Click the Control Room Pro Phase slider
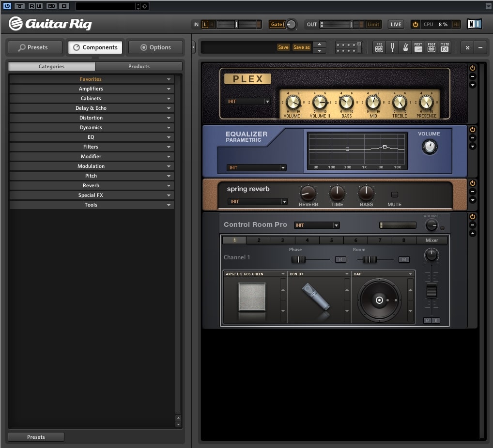493x448 pixels. (310, 259)
